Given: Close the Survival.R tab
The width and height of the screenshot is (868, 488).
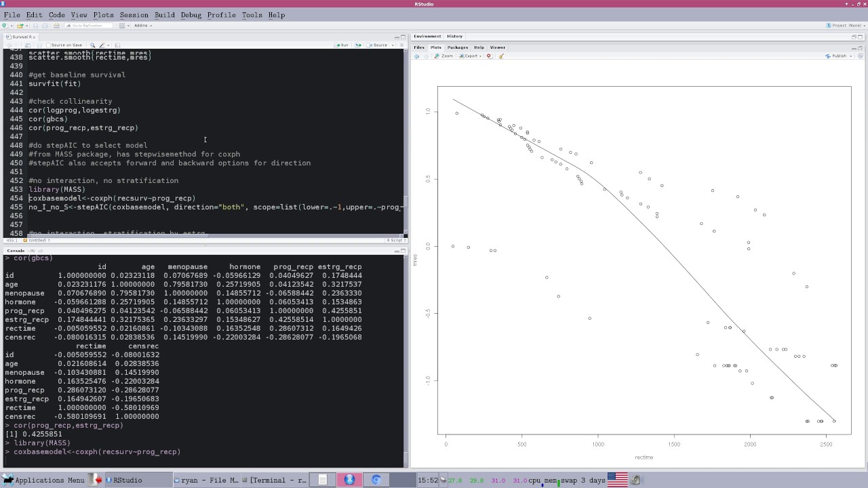Looking at the screenshot, I should point(34,37).
